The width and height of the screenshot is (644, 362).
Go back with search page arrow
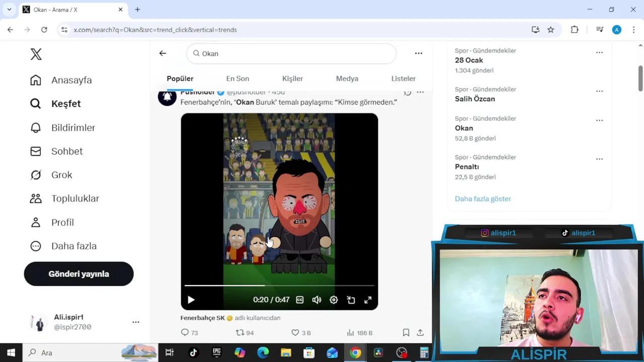click(x=163, y=53)
